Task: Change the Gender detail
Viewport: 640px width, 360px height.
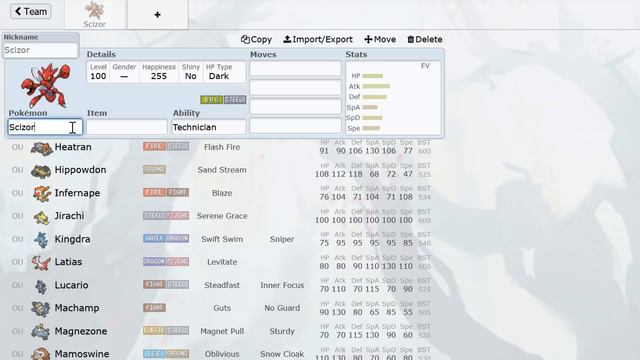Action: tap(124, 72)
